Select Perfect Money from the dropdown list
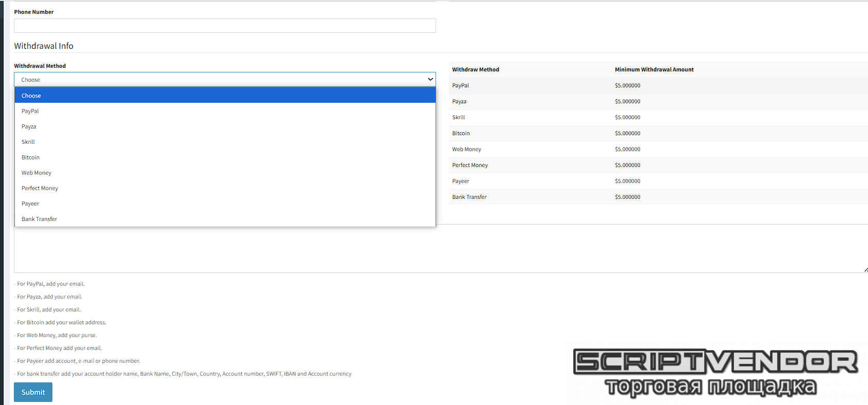 [x=225, y=188]
